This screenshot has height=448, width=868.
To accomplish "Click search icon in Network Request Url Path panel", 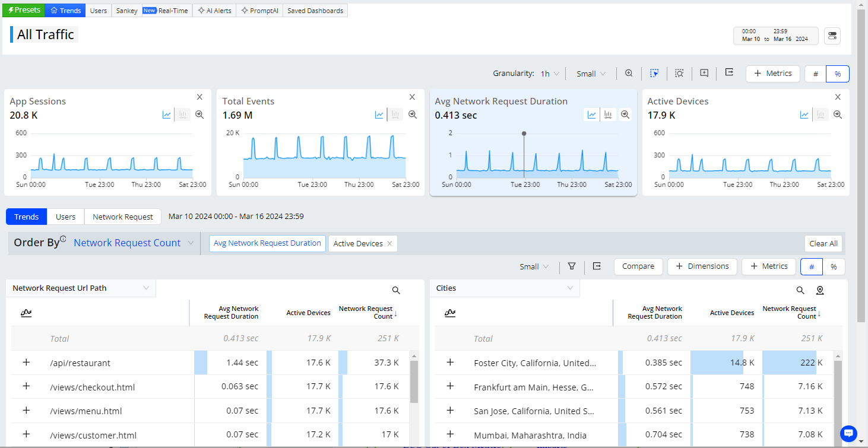I will coord(396,290).
